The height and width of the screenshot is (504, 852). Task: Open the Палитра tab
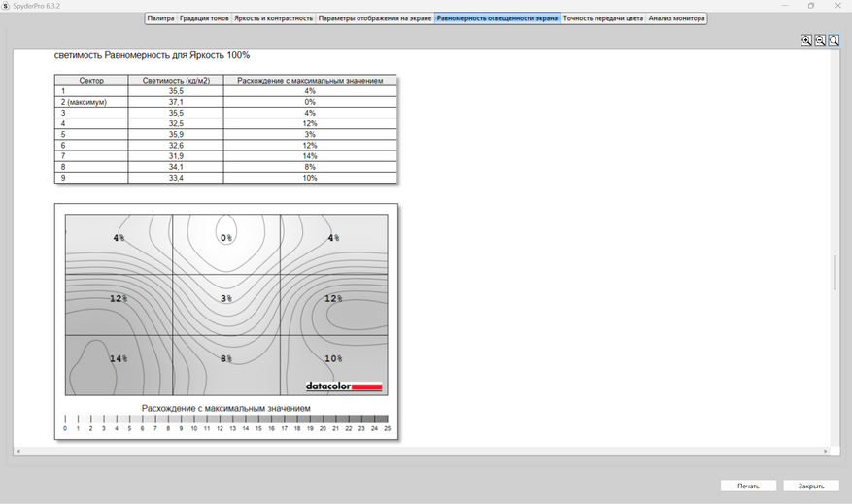click(160, 18)
